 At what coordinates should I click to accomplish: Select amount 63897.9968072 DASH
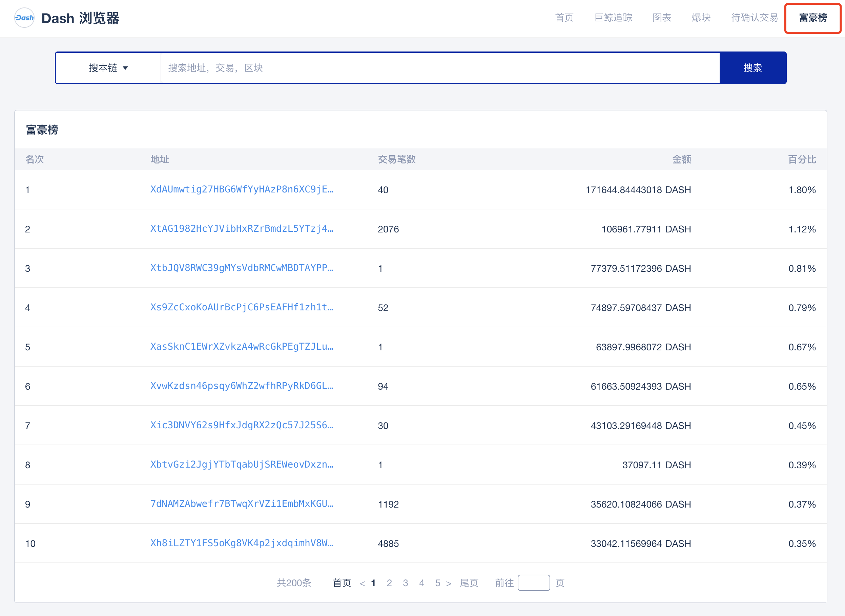click(x=643, y=347)
